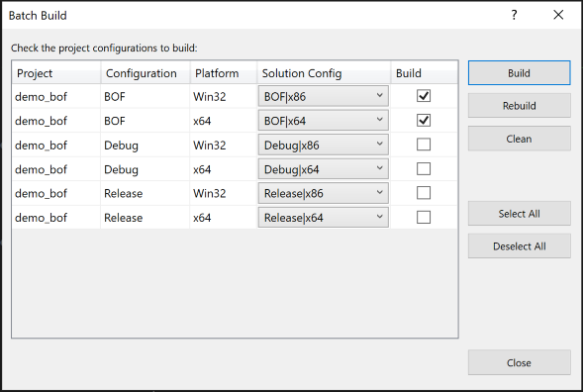Sort by the Configuration column header
The width and height of the screenshot is (584, 392).
click(x=146, y=73)
